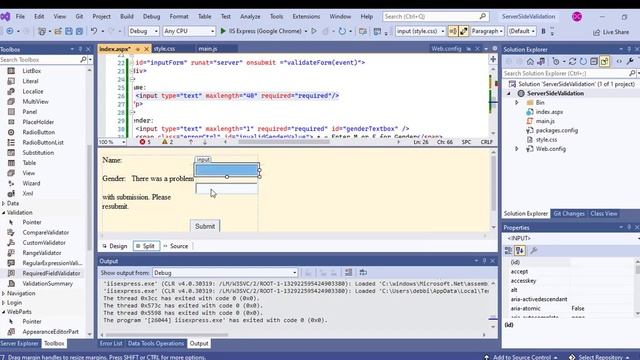Open the Paragraph block format dropdown

click(x=487, y=31)
